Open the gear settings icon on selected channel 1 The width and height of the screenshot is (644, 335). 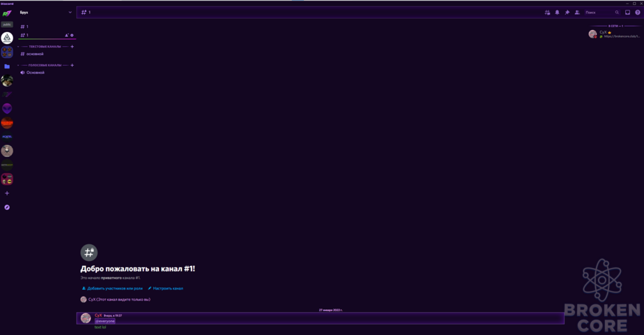click(x=72, y=36)
